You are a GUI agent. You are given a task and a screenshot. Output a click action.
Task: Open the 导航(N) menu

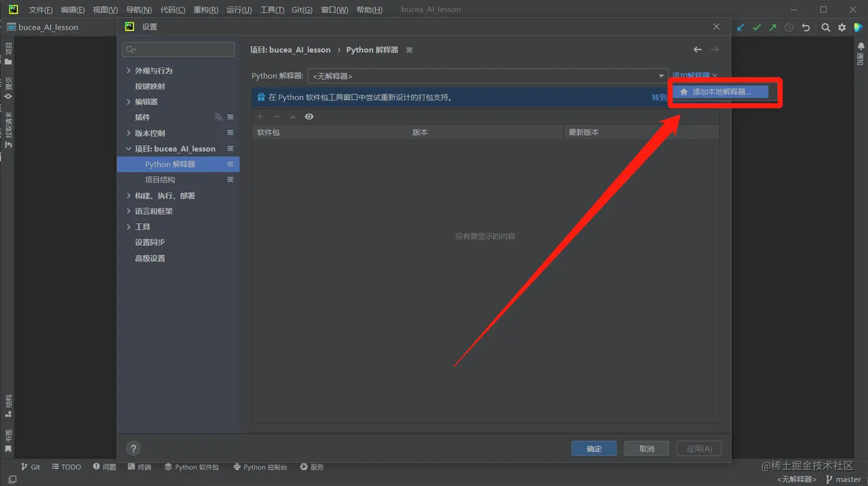click(139, 10)
